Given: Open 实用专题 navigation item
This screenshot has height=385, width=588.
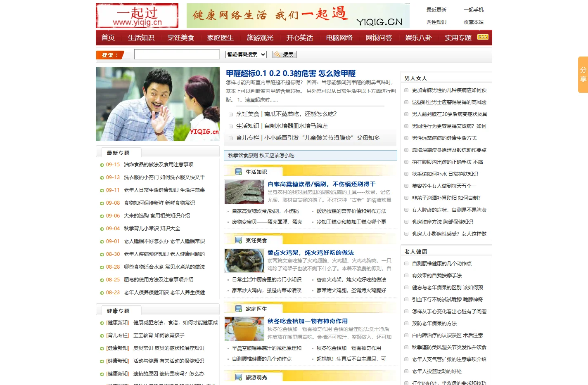Looking at the screenshot, I should (x=458, y=38).
